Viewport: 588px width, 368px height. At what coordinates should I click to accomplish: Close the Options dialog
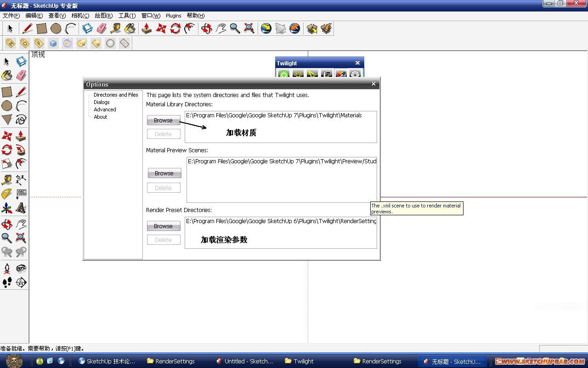point(373,84)
